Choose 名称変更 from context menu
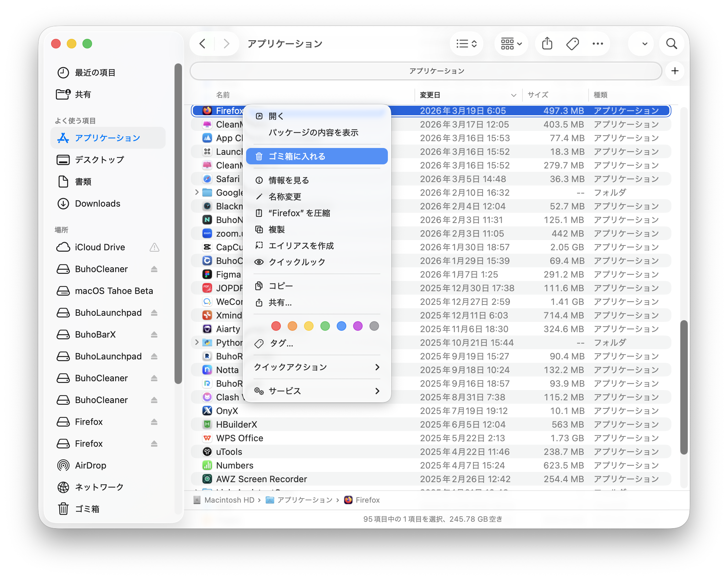The height and width of the screenshot is (579, 728). (x=317, y=197)
